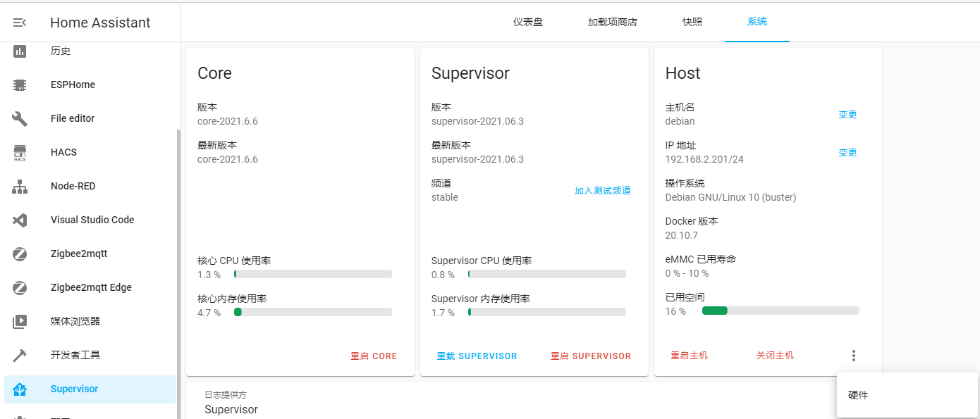Select the 系统 system tab
The height and width of the screenshot is (419, 980).
point(757,22)
